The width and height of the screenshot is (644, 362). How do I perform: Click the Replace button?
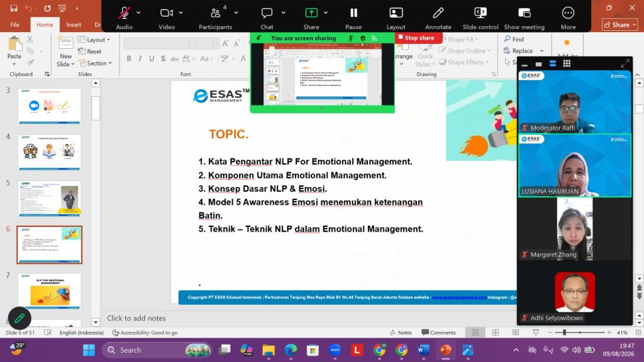point(518,51)
